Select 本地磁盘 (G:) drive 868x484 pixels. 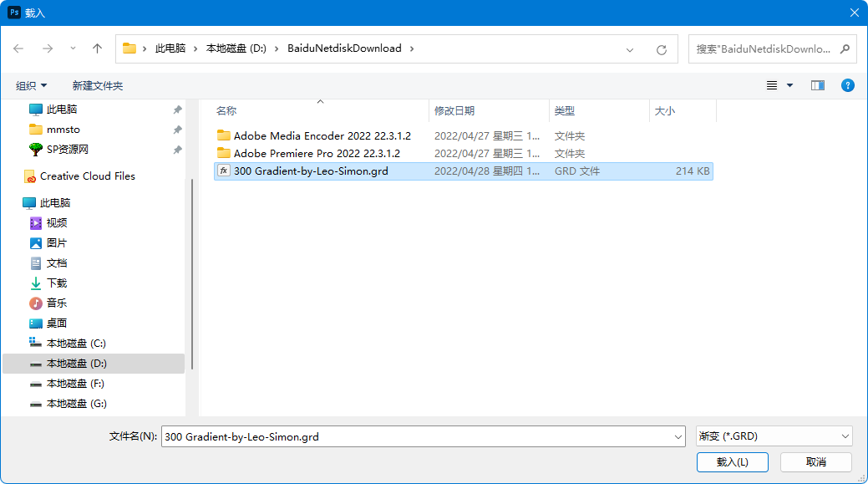coord(76,403)
